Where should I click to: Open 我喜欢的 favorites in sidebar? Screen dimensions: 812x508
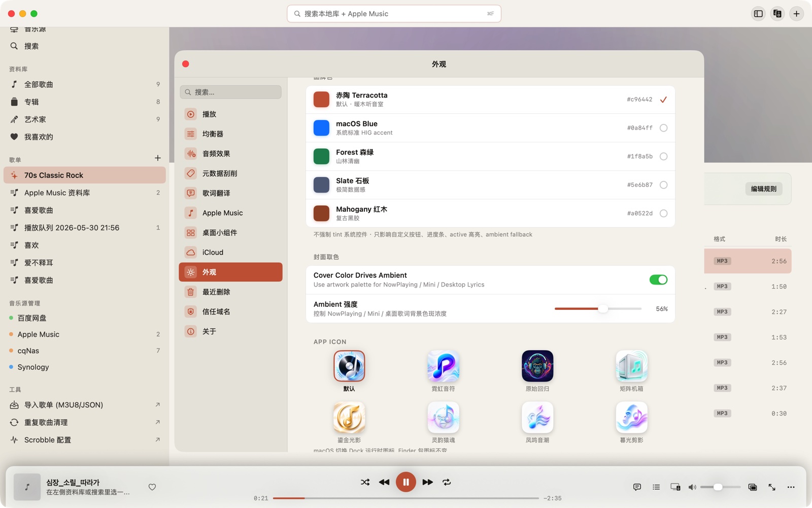click(x=85, y=137)
